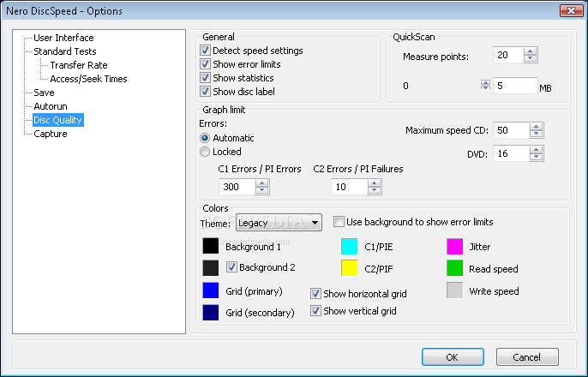This screenshot has width=588, height=377.
Task: Click the MB input field showing 5
Action: coord(515,86)
